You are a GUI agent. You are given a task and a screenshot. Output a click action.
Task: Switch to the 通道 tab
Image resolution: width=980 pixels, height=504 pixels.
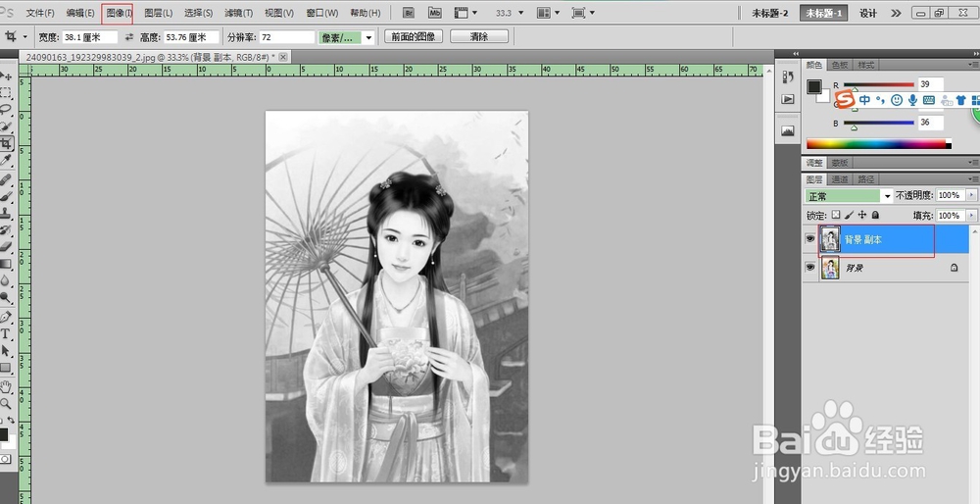click(840, 179)
